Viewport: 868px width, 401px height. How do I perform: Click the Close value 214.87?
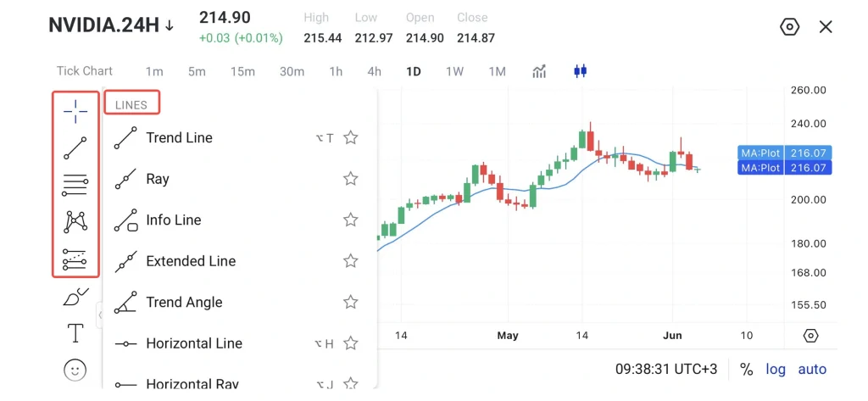pyautogui.click(x=476, y=38)
